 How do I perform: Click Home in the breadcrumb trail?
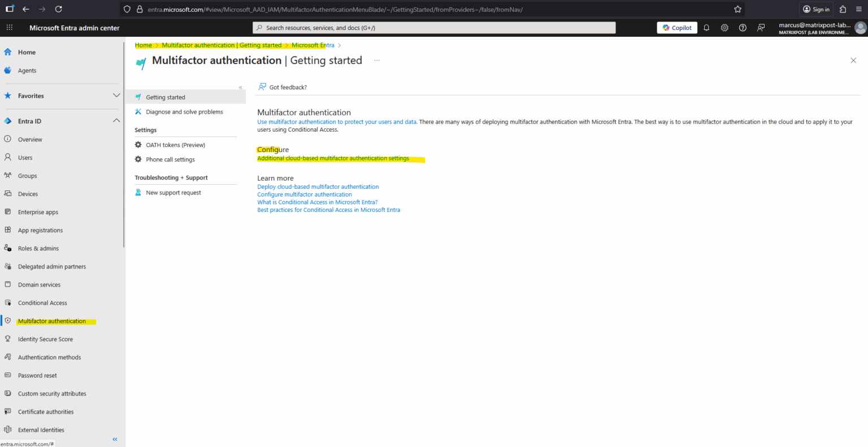click(143, 45)
